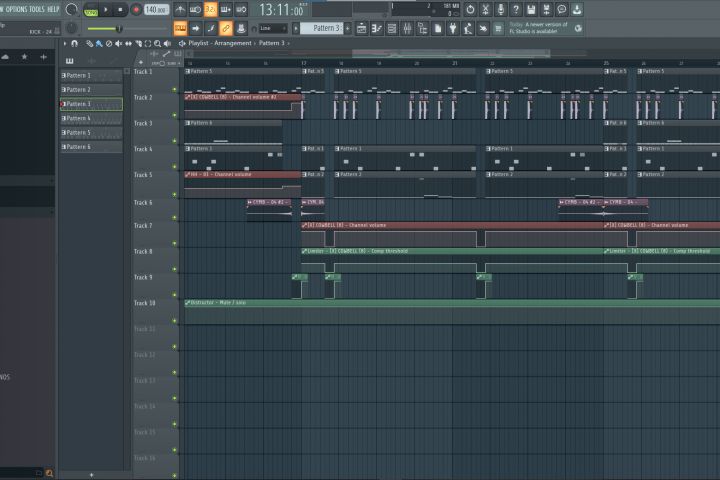Open the Line snap dropdown
Screen dimensions: 720x480
click(x=273, y=28)
